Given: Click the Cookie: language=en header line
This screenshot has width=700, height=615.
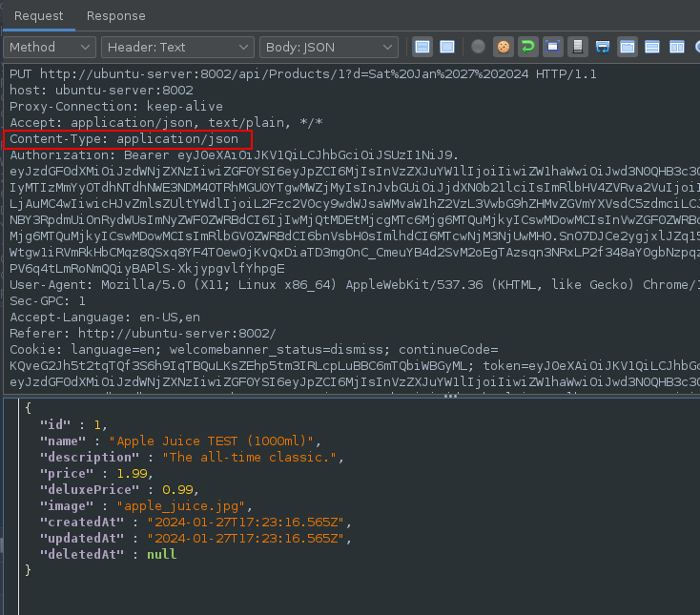Looking at the screenshot, I should pyautogui.click(x=254, y=349).
